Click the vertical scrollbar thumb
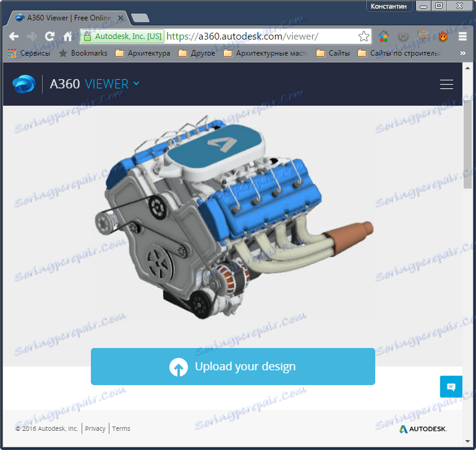 point(467,145)
